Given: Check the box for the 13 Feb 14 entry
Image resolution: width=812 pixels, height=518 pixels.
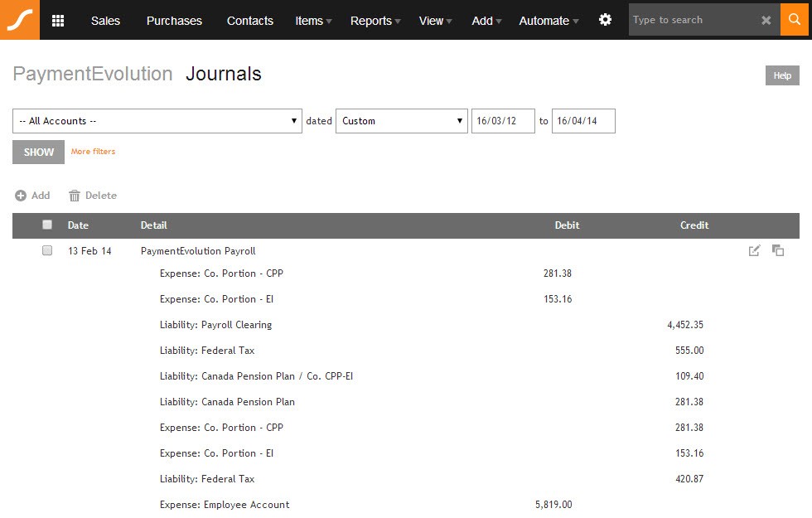Looking at the screenshot, I should click(47, 250).
